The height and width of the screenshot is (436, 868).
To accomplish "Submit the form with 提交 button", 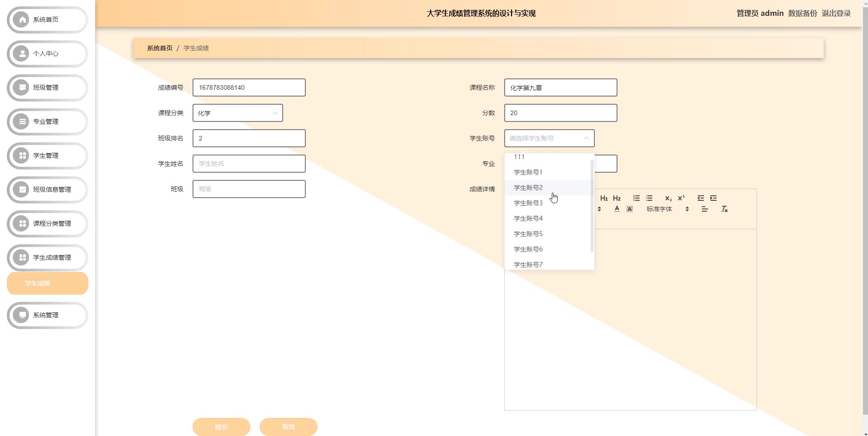I will click(222, 427).
